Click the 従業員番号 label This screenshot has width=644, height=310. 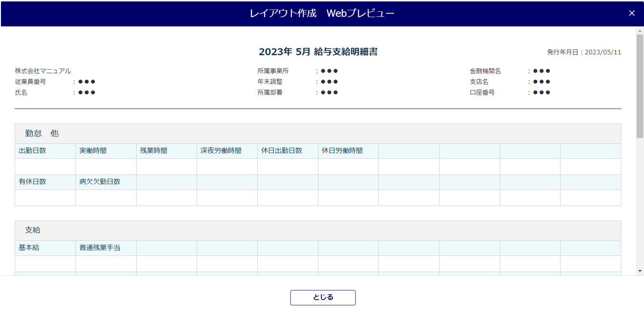pos(30,82)
